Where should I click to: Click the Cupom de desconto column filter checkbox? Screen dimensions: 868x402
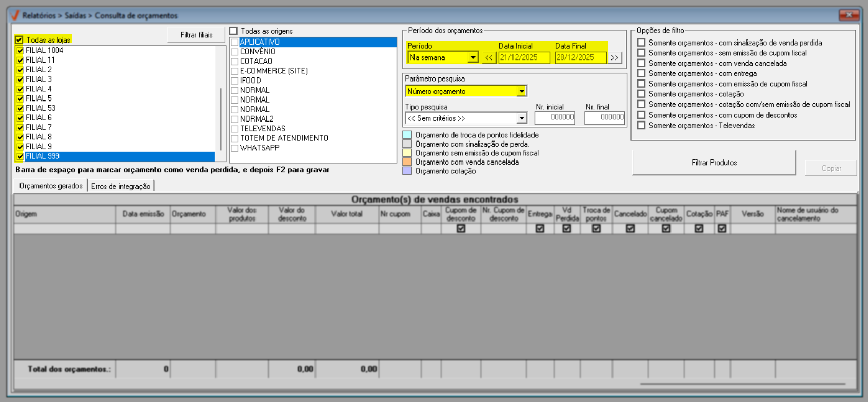(x=461, y=229)
